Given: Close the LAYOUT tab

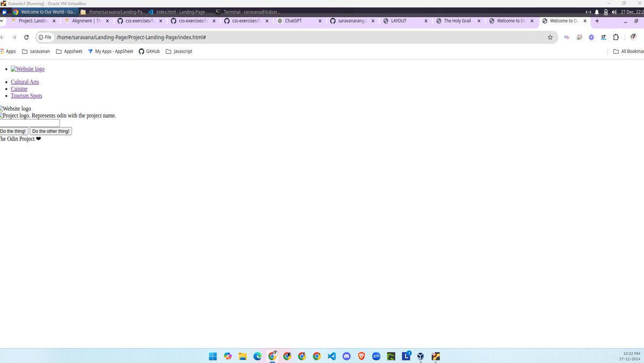Looking at the screenshot, I should pos(426,21).
